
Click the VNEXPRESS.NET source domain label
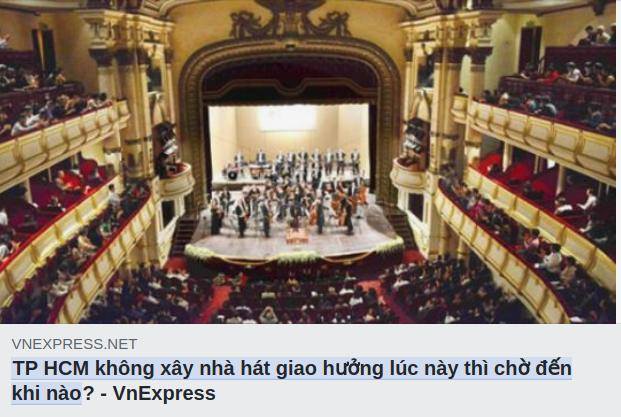[x=74, y=344]
